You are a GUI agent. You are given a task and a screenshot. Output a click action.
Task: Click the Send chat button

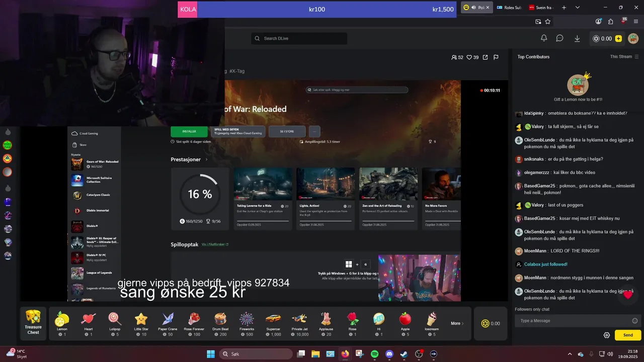(x=628, y=335)
